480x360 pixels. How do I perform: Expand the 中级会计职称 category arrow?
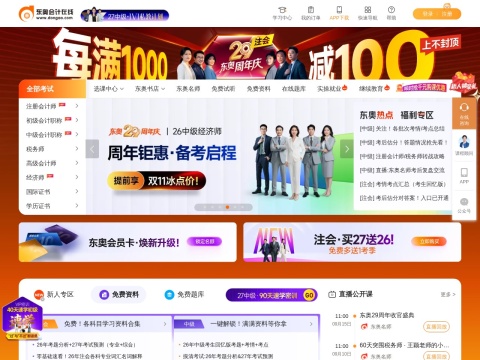(x=77, y=134)
